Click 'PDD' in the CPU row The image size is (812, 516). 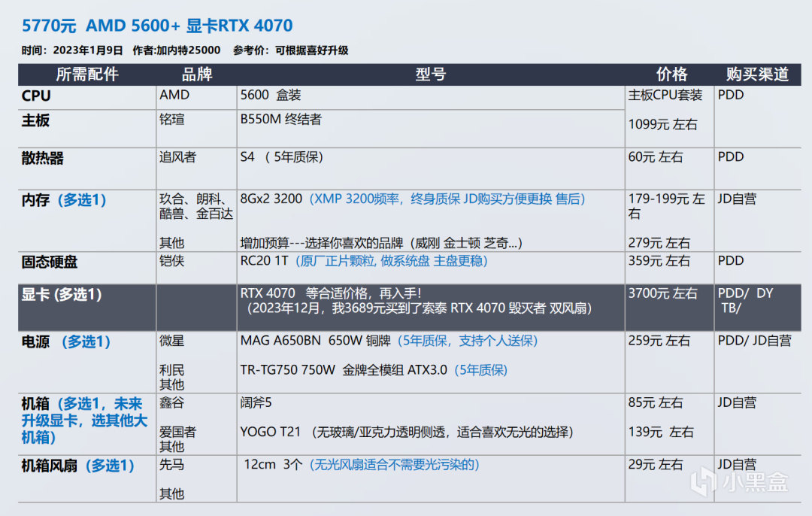coord(731,95)
